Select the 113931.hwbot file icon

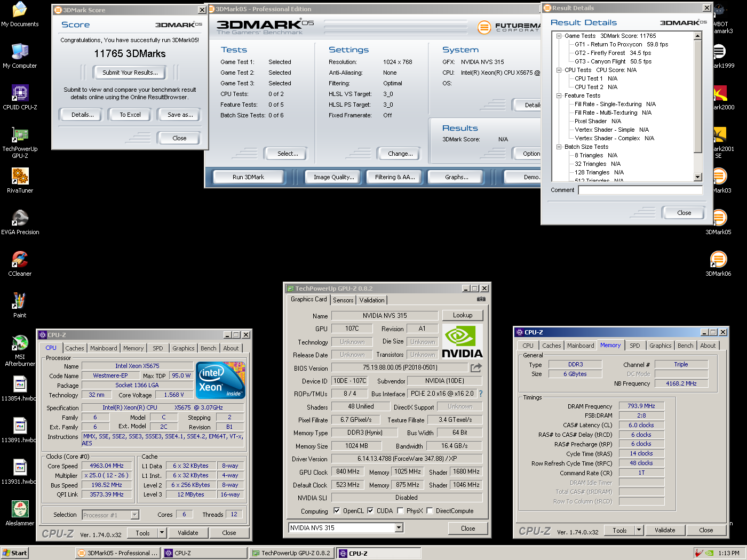(20, 472)
